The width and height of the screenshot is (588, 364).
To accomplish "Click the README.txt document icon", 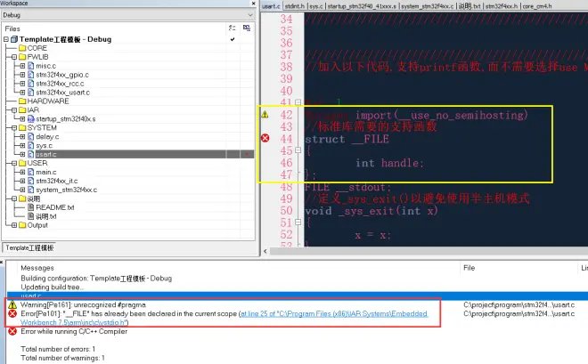I will click(x=31, y=207).
